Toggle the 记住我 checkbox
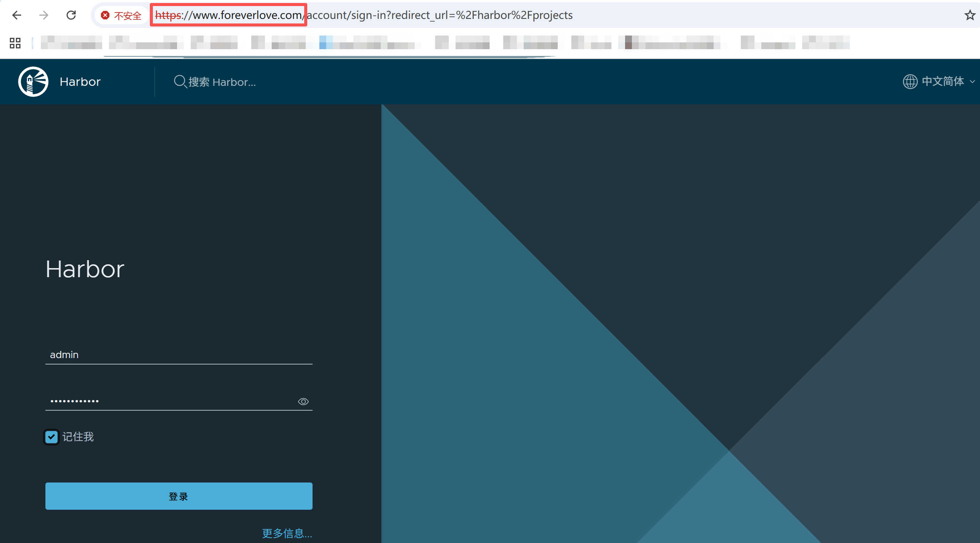 coord(51,437)
